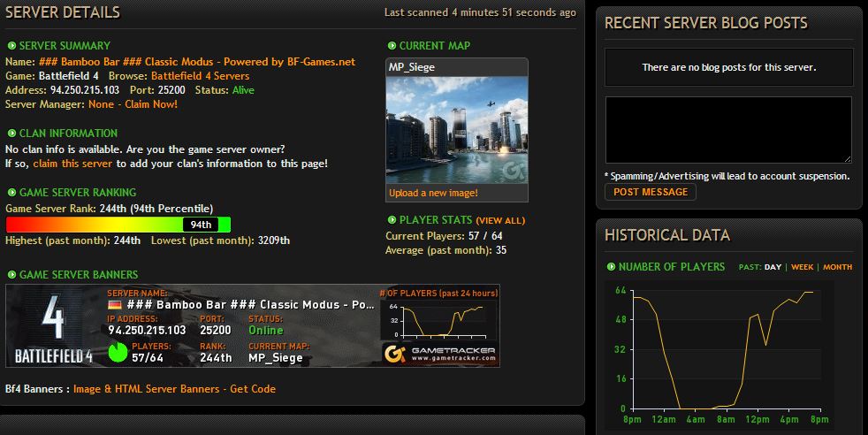Click the Game Server Rank 244th text
Image resolution: width=868 pixels, height=435 pixels.
pyautogui.click(x=109, y=210)
